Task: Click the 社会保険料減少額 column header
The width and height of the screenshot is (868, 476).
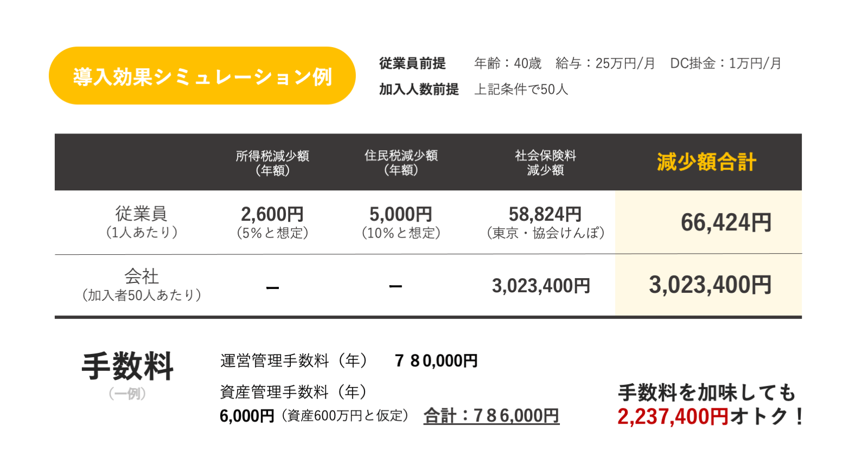Action: (x=545, y=162)
